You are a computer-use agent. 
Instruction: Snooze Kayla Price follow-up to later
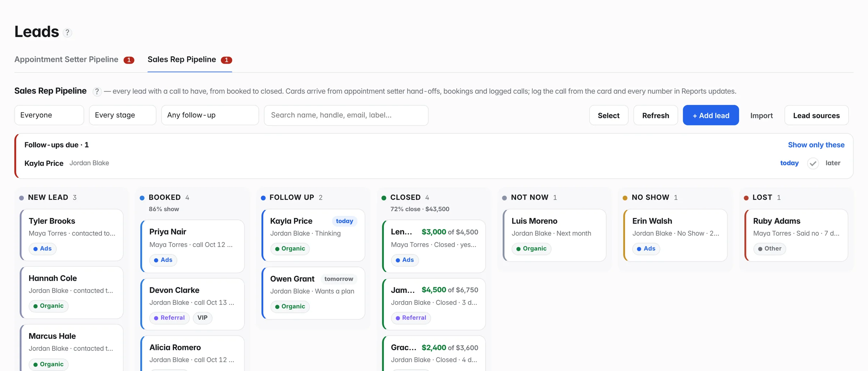833,163
